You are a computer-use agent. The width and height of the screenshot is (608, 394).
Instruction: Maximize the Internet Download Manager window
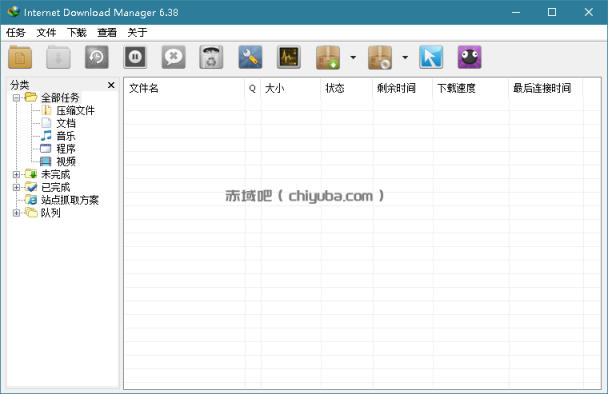[x=552, y=12]
